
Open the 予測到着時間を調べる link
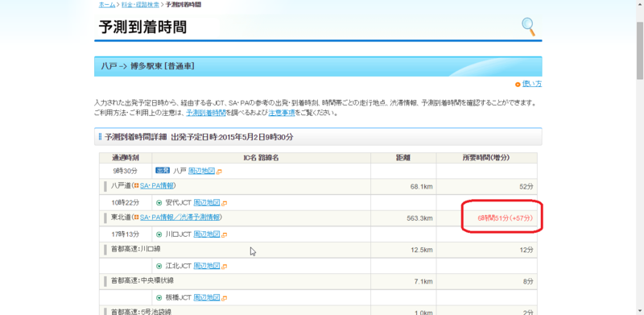[x=206, y=113]
